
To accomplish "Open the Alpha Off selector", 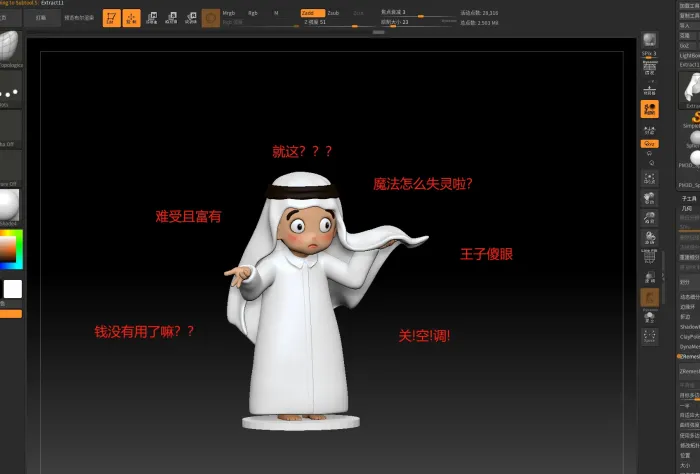I will [x=10, y=129].
